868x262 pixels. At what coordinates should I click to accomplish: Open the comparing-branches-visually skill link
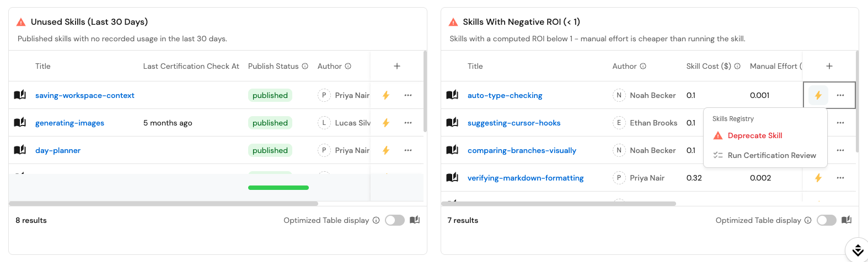522,150
